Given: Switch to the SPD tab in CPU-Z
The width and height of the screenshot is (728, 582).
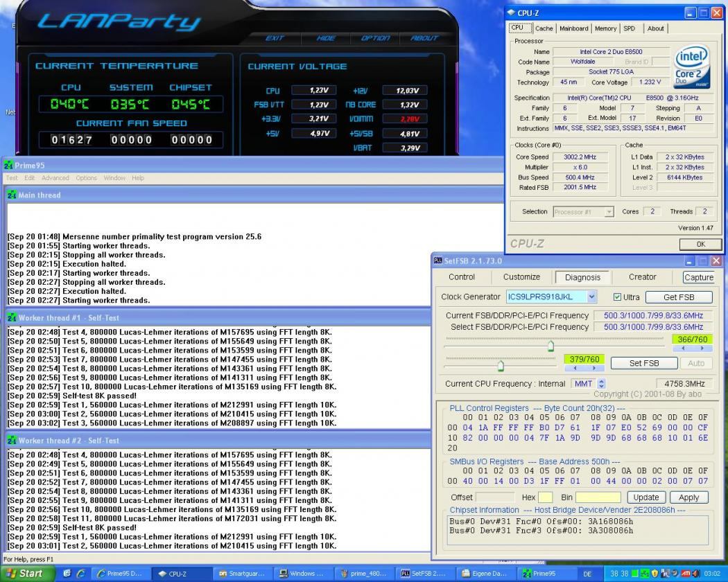Looking at the screenshot, I should pyautogui.click(x=629, y=28).
